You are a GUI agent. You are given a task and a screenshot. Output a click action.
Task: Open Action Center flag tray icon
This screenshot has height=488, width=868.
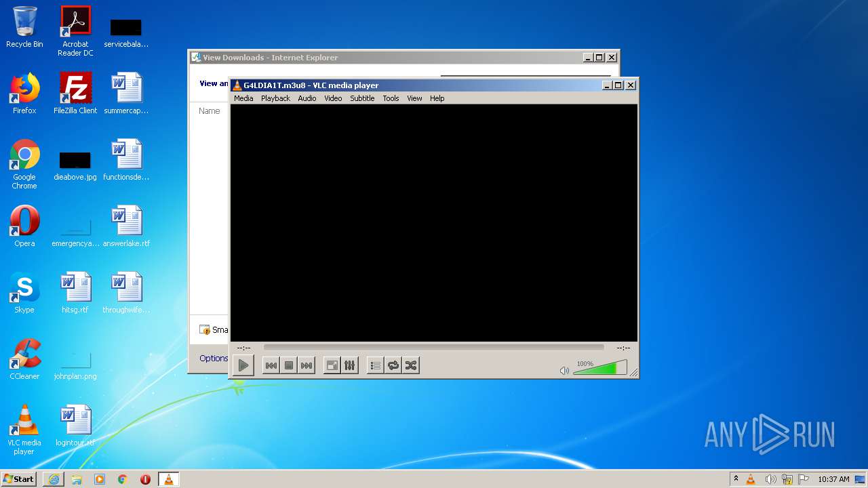[804, 479]
